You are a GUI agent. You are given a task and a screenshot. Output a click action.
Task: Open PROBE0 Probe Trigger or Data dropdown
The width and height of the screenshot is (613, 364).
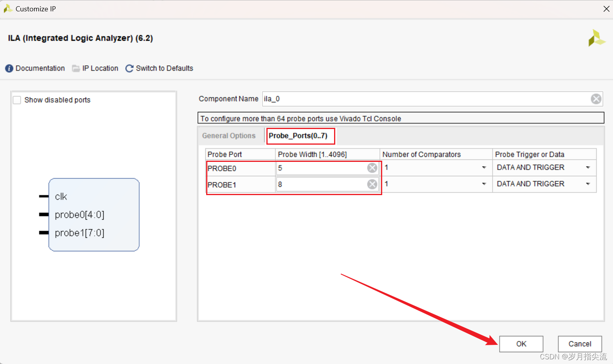click(588, 167)
